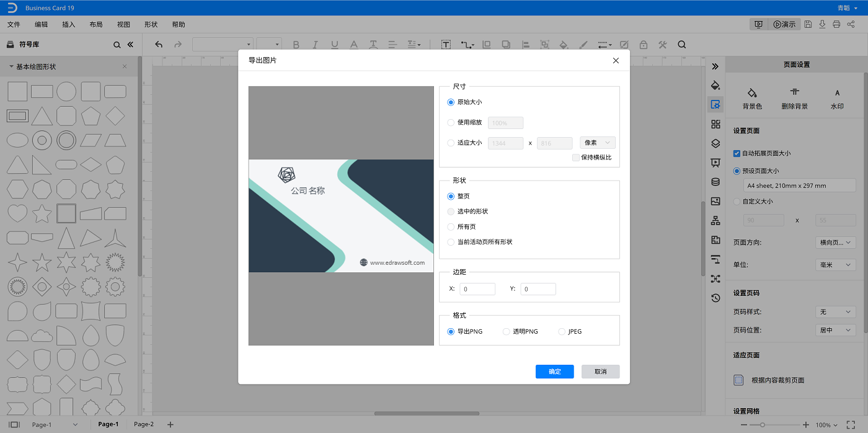
Task: Click the save icon in top bar
Action: (x=808, y=24)
